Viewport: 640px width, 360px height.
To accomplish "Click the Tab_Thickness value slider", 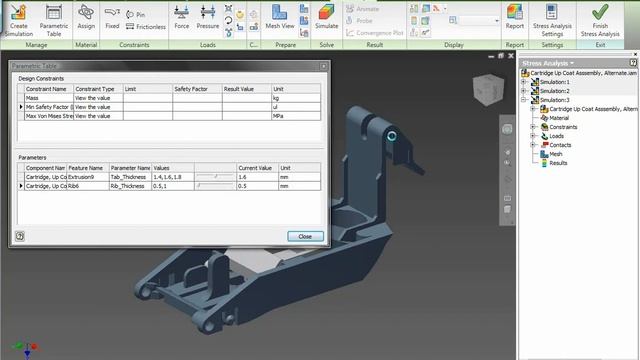I will click(x=215, y=177).
